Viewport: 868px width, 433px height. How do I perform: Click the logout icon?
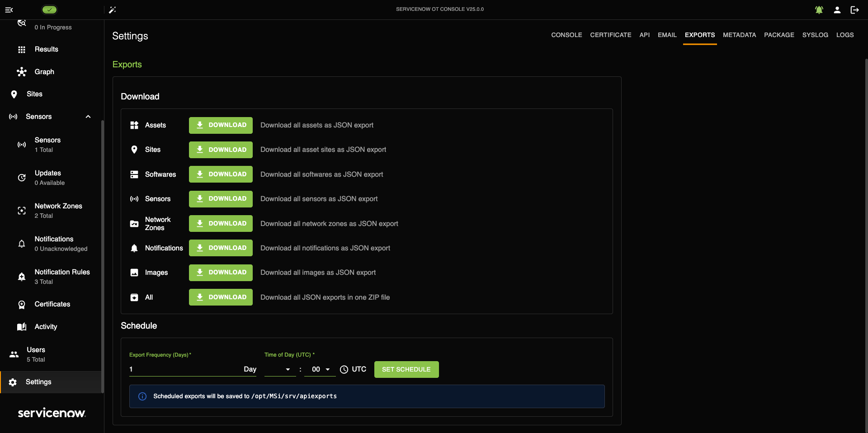click(x=854, y=9)
